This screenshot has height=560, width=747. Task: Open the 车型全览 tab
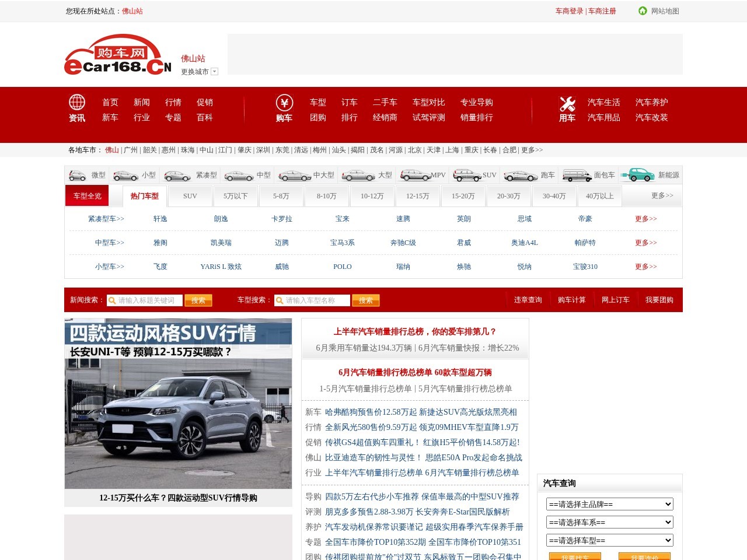88,196
